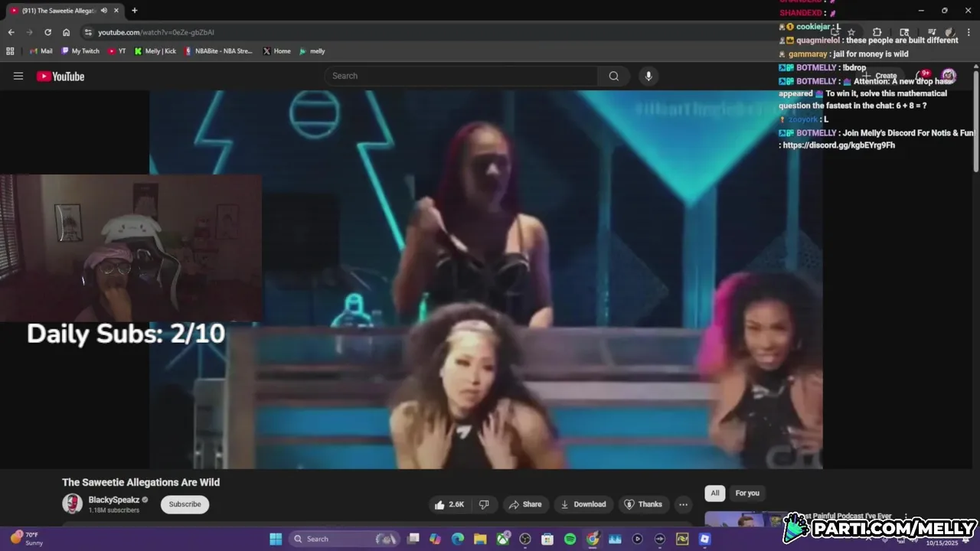
Task: Open Roblox from the taskbar
Action: [704, 539]
